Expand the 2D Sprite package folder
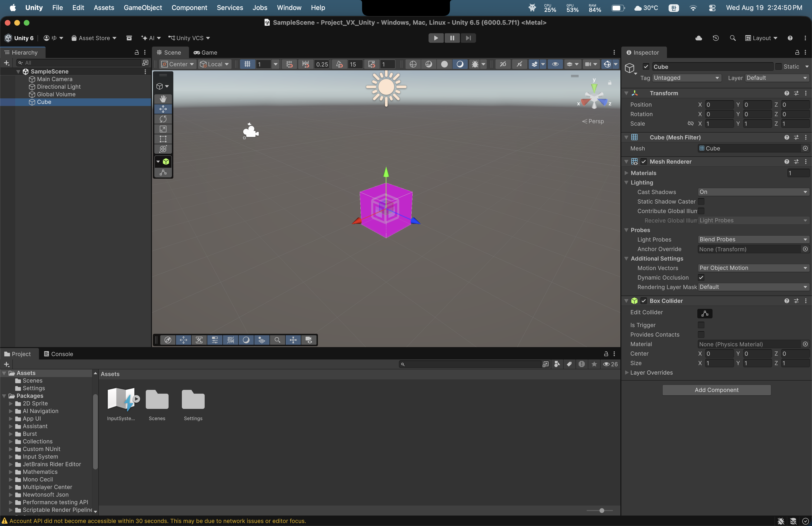Viewport: 812px width, 526px height. click(x=11, y=403)
